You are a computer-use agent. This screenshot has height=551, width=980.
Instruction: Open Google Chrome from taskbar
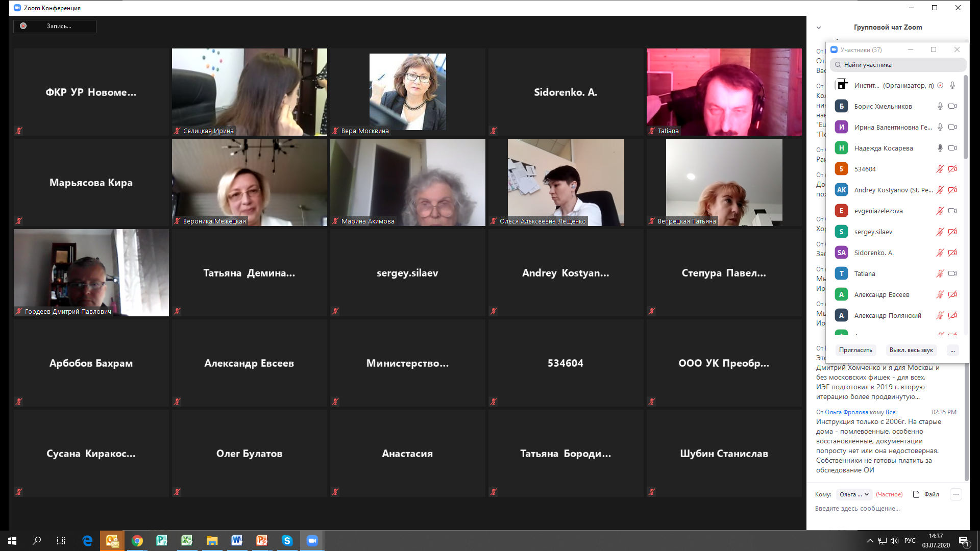[x=137, y=540]
